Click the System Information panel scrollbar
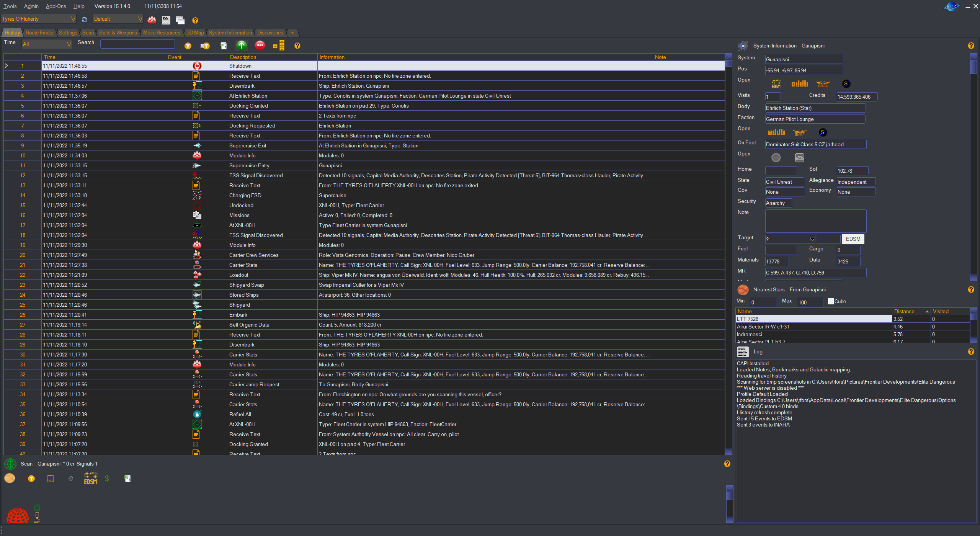The image size is (980, 536). coord(973,167)
